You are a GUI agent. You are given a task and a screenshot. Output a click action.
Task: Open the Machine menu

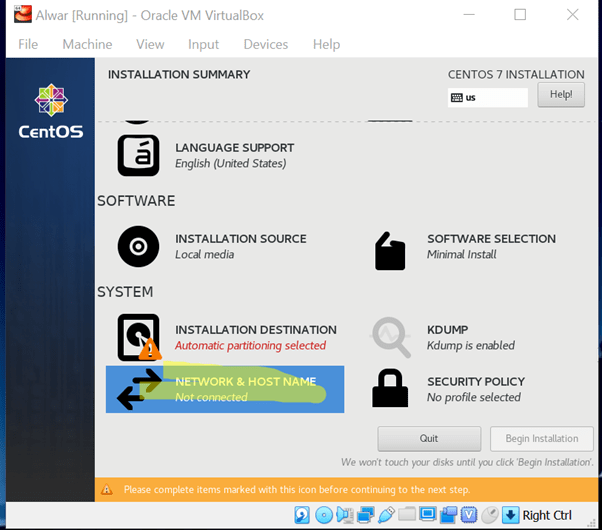click(87, 44)
